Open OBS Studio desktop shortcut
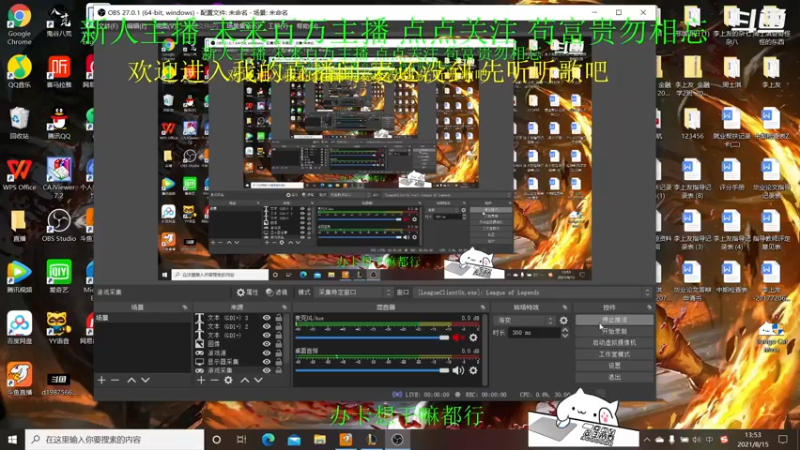Image resolution: width=800 pixels, height=450 pixels. (59, 225)
